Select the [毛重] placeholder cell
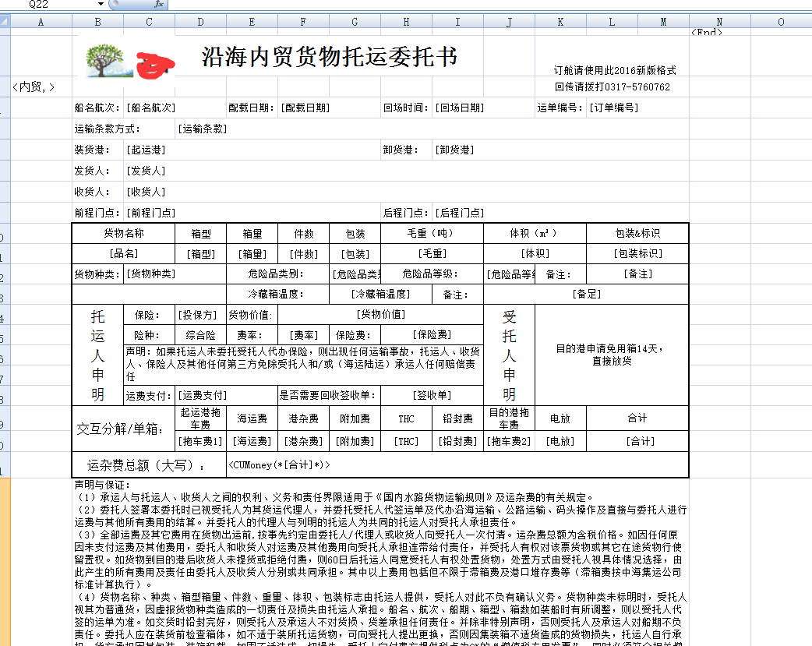Viewport: 812px width, 646px height. click(x=432, y=254)
